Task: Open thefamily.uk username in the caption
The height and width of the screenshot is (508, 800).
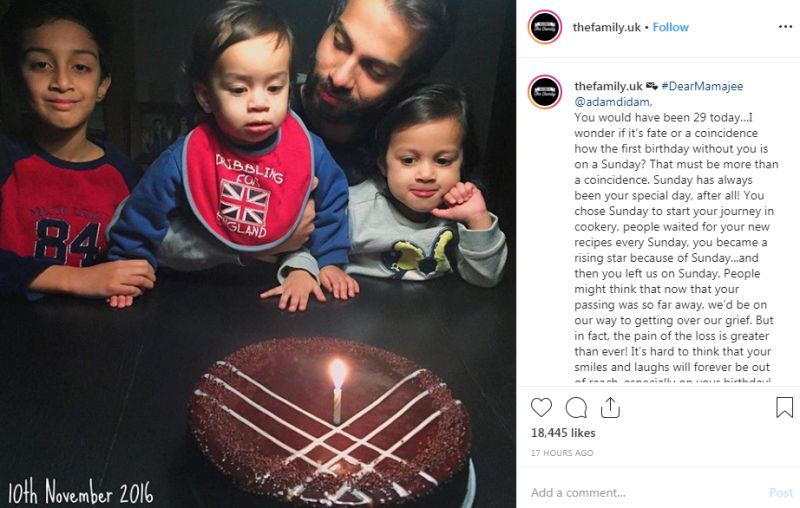Action: [x=608, y=86]
